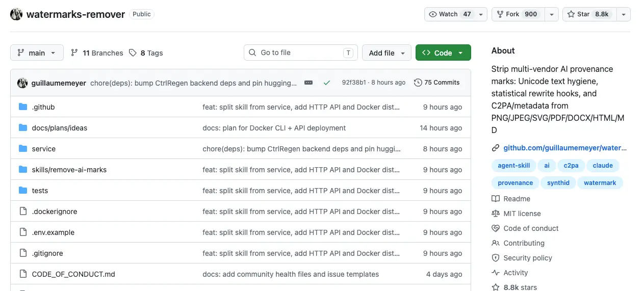Open the .env.example file
This screenshot has height=291, width=644.
(x=53, y=232)
